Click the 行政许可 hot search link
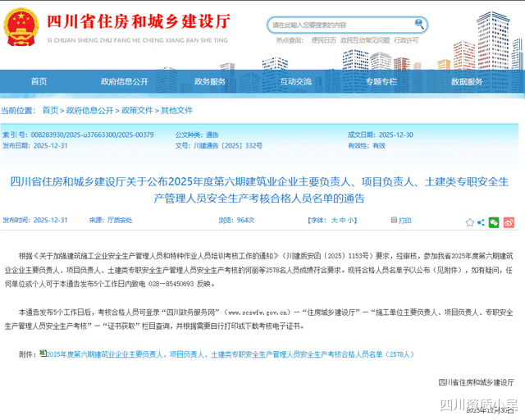The width and height of the screenshot is (525, 420). (x=406, y=40)
